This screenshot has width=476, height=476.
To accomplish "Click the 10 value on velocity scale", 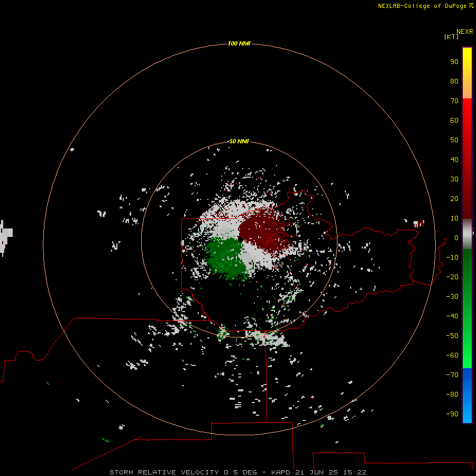I will coord(454,218).
